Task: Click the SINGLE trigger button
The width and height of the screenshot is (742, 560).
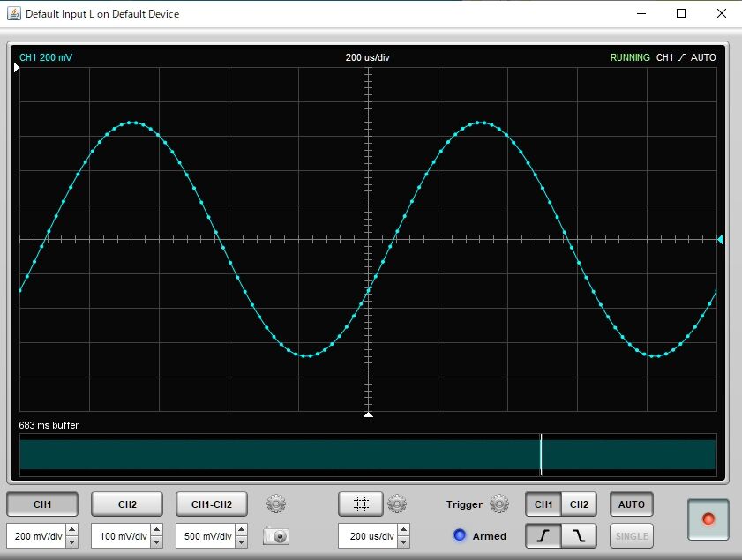Action: (x=631, y=536)
